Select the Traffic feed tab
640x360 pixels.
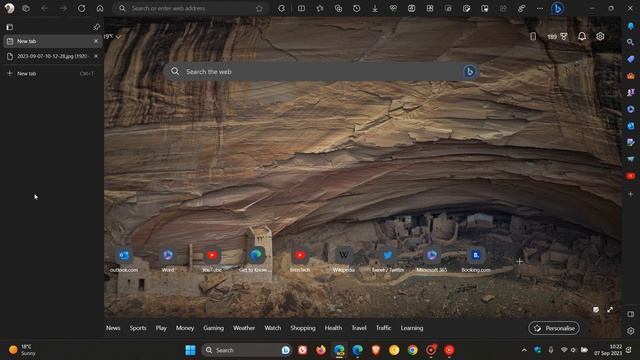(x=384, y=328)
